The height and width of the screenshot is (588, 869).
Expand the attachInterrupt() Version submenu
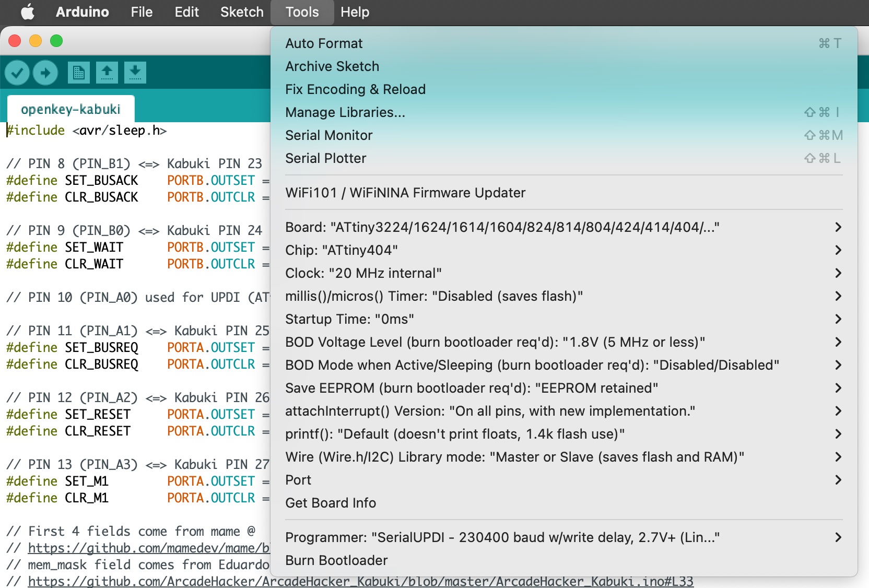coord(564,411)
